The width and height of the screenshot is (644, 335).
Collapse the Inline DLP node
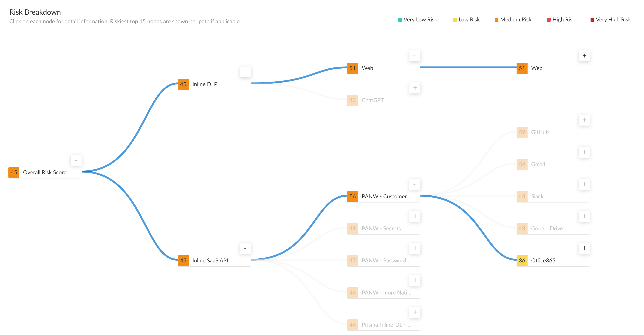(x=245, y=72)
